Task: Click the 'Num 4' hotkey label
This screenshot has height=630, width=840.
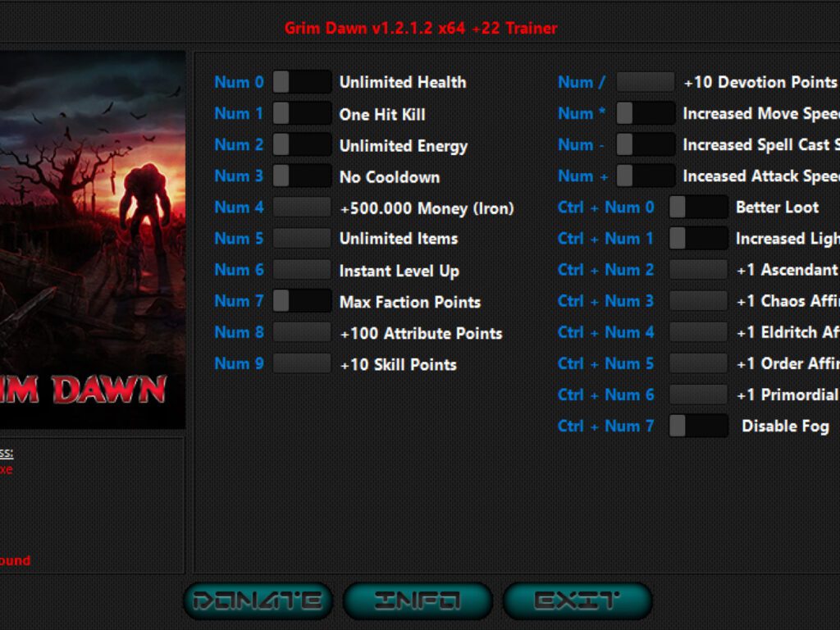Action: [x=239, y=208]
